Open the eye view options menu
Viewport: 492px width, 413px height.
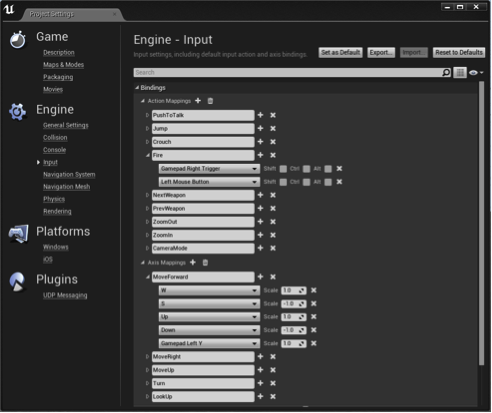pos(476,72)
